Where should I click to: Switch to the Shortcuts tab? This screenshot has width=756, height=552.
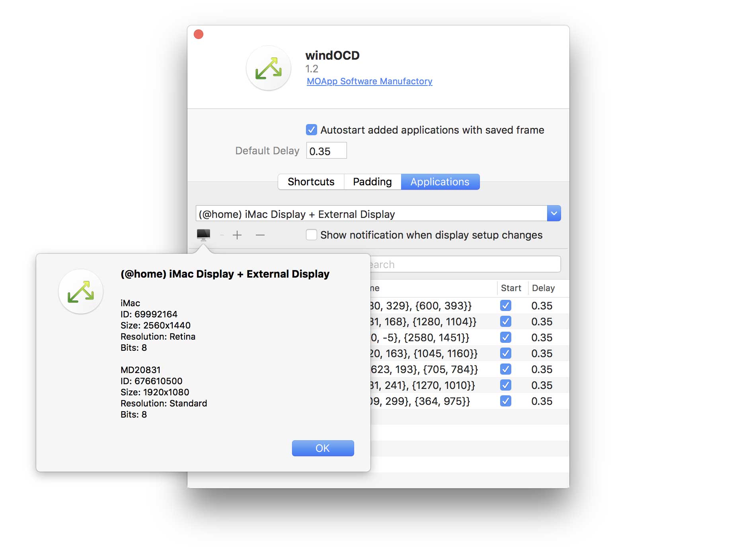point(311,182)
